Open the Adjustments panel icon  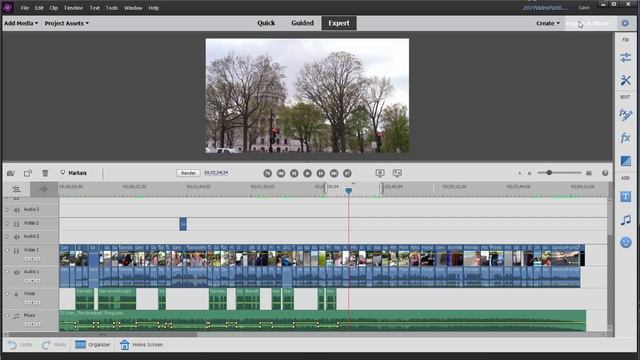click(625, 58)
